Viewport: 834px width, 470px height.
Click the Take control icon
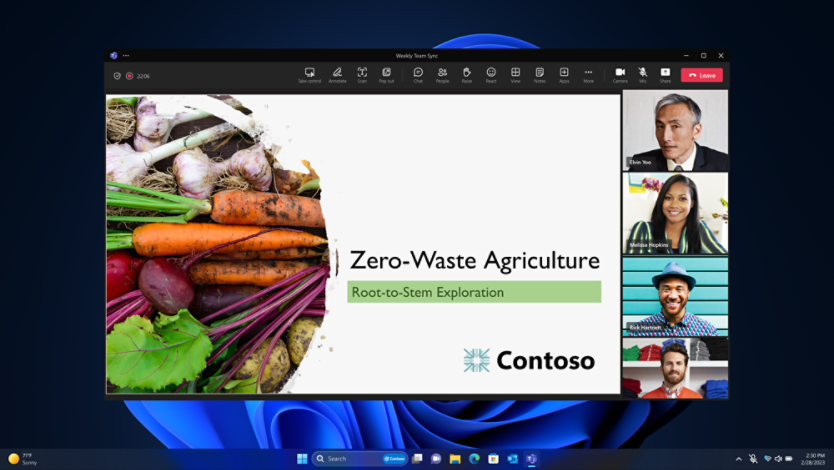click(309, 73)
